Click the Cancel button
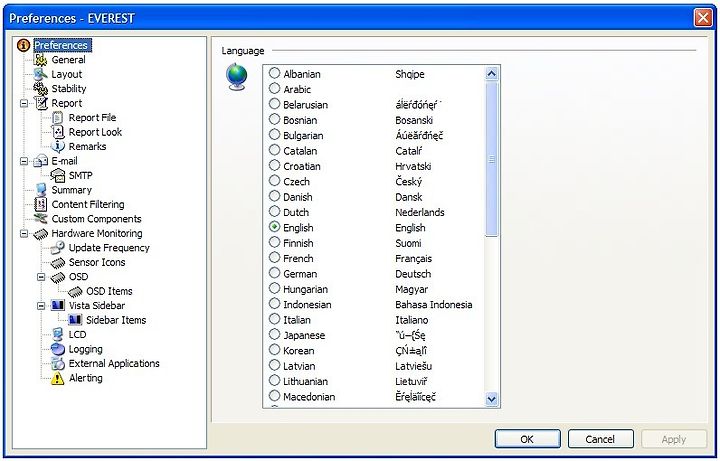The height and width of the screenshot is (461, 720). point(600,439)
